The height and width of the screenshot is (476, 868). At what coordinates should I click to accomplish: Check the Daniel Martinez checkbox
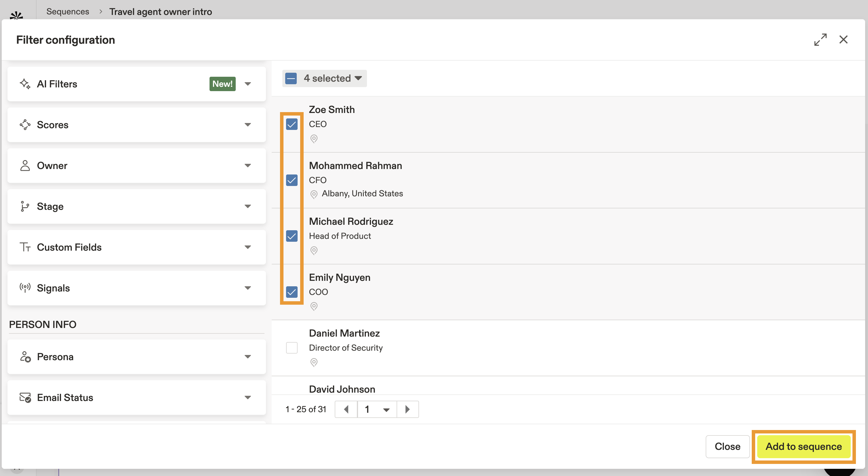(292, 348)
